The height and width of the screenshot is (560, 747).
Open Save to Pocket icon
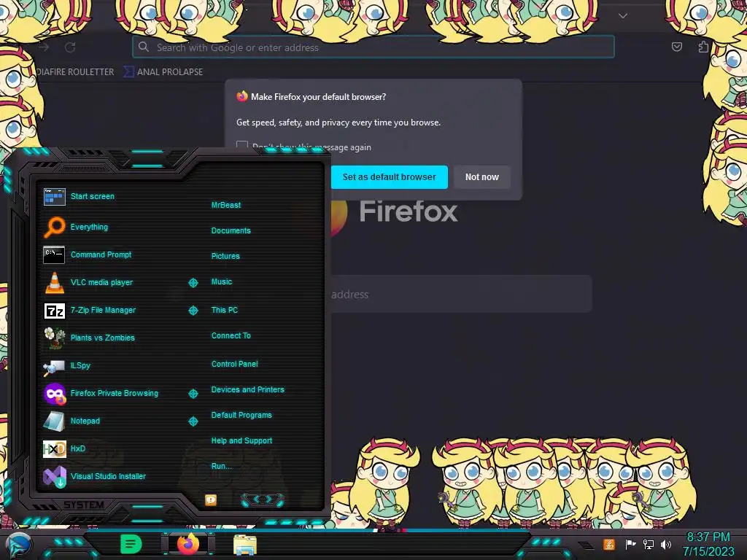pos(676,47)
